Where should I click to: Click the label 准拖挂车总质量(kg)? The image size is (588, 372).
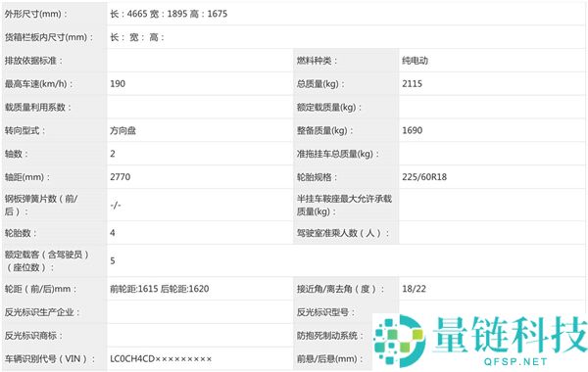pyautogui.click(x=338, y=154)
